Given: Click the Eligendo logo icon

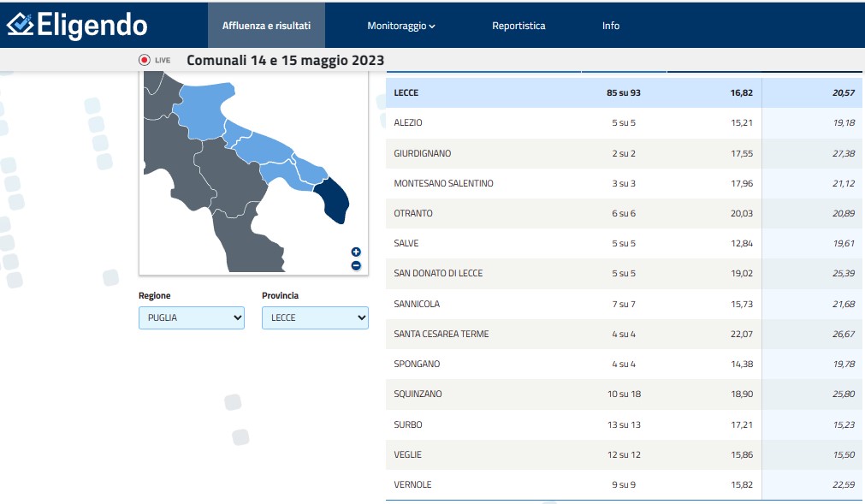Looking at the screenshot, I should 20,24.
